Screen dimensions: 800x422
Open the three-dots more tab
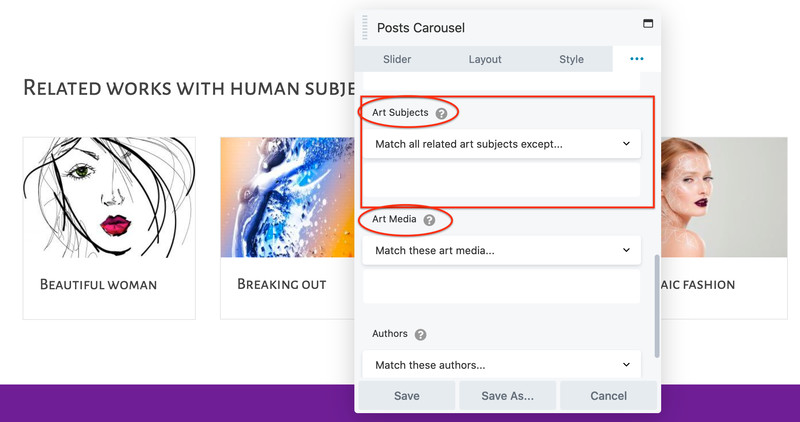637,59
